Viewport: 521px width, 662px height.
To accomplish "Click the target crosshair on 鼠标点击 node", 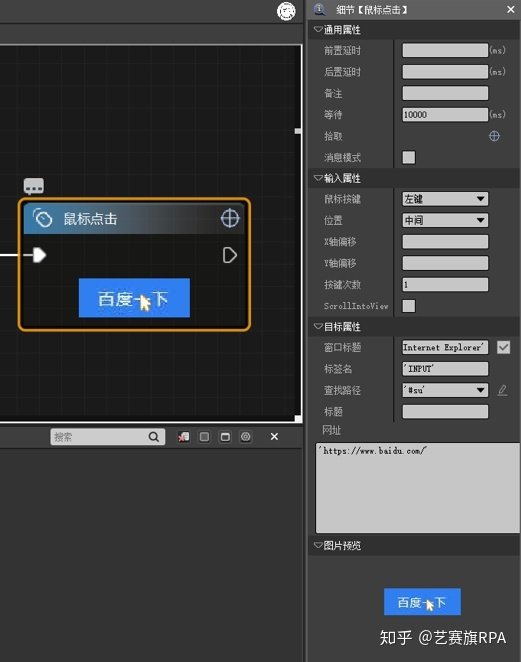I will coord(230,218).
